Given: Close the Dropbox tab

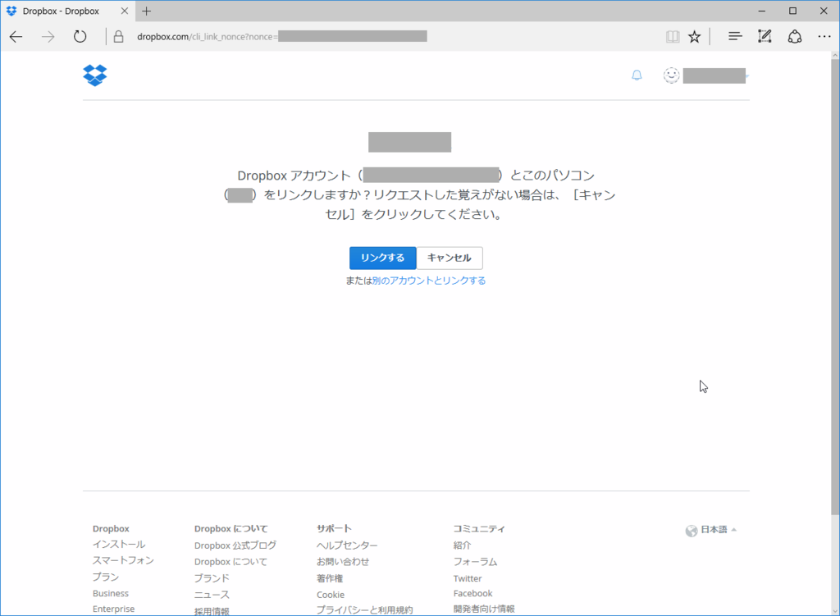Looking at the screenshot, I should coord(125,11).
